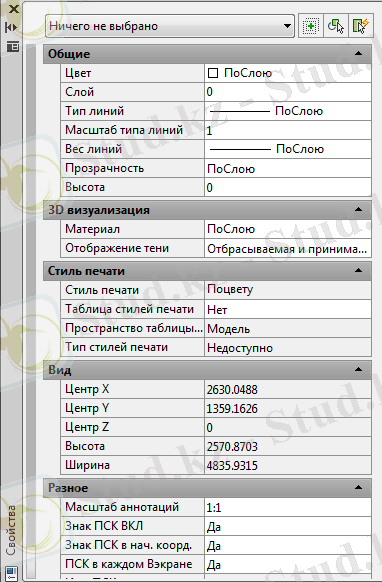Click the Масштаб аннотаций label

[x=122, y=507]
